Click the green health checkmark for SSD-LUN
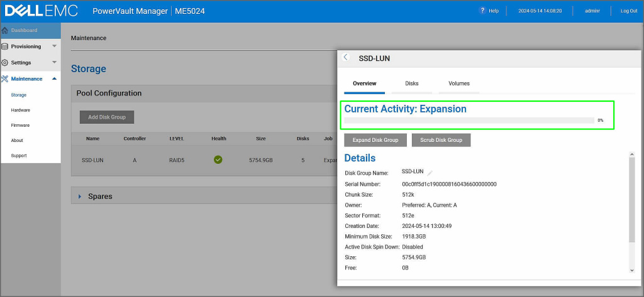Image resolution: width=644 pixels, height=297 pixels. [218, 160]
